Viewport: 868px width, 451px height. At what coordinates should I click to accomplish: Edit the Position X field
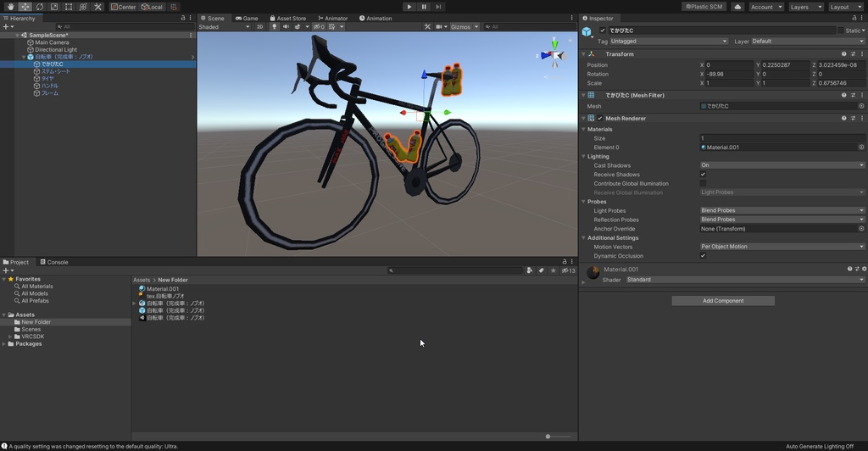click(730, 64)
